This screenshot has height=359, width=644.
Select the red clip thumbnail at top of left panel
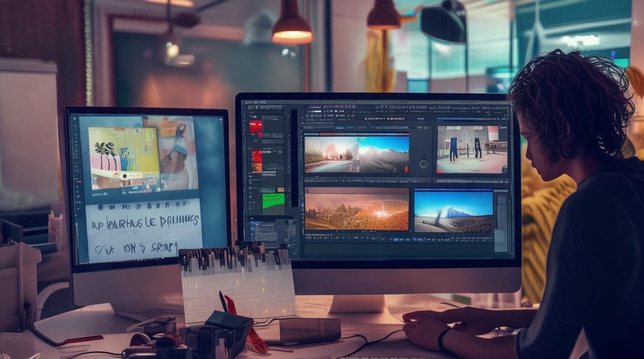pyautogui.click(x=256, y=127)
